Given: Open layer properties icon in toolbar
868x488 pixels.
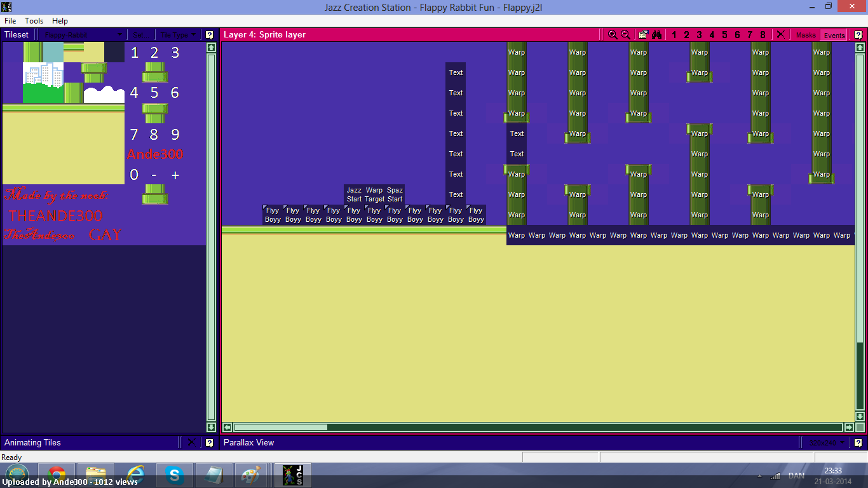Looking at the screenshot, I should (643, 35).
